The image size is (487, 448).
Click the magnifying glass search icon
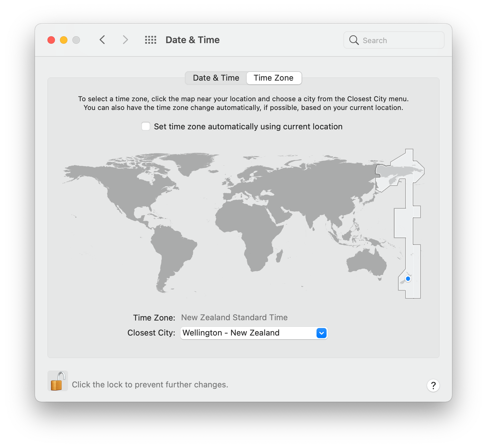tap(354, 40)
